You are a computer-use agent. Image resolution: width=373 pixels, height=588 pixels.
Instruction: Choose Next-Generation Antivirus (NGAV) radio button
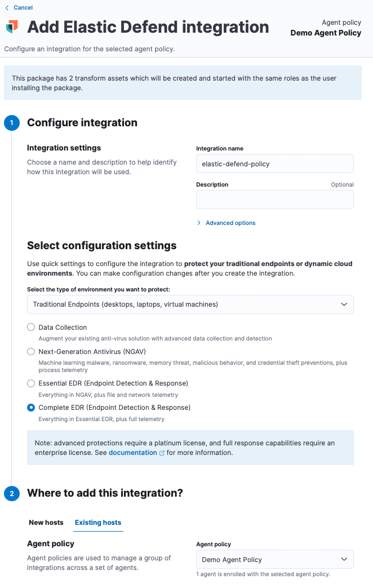tap(32, 352)
